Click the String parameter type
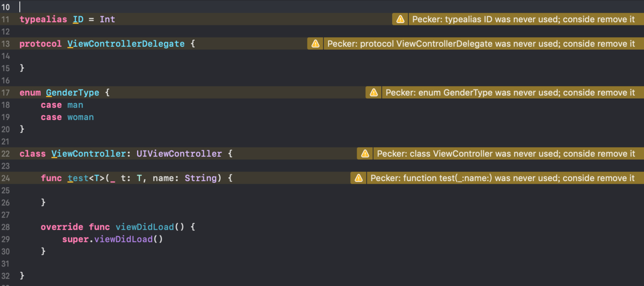The height and width of the screenshot is (286, 644). [200, 179]
